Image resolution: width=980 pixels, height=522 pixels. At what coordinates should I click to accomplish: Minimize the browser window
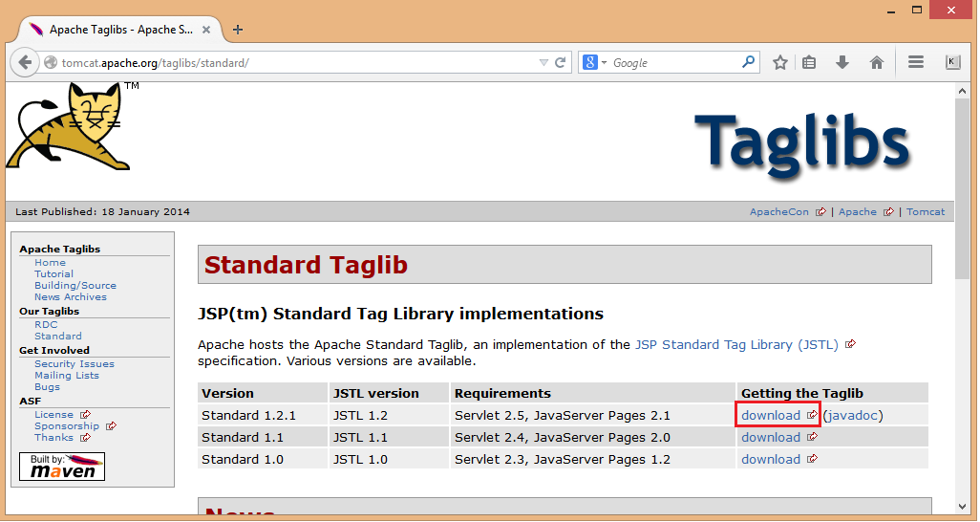coord(892,10)
